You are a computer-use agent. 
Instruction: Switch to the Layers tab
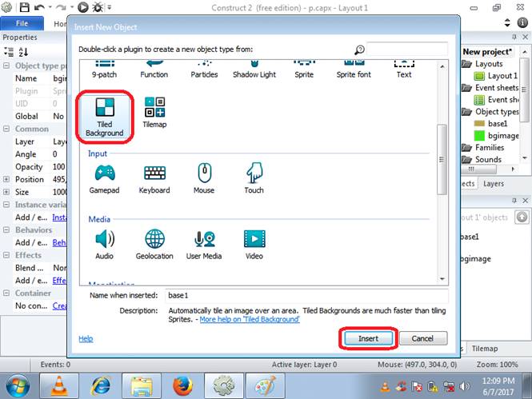click(x=494, y=184)
